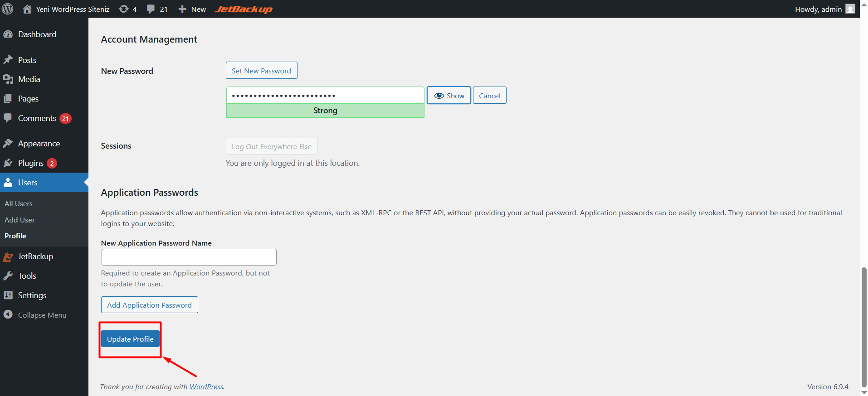
Task: Click the Update Profile button
Action: (130, 339)
